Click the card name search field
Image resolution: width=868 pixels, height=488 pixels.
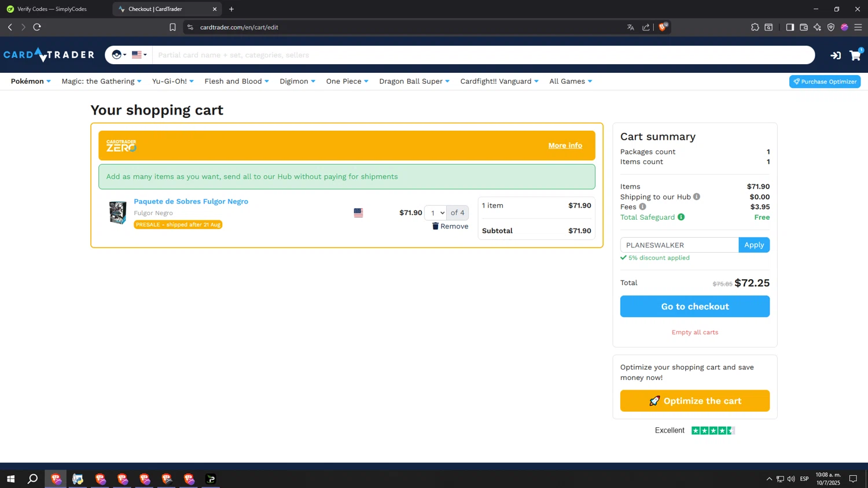483,55
